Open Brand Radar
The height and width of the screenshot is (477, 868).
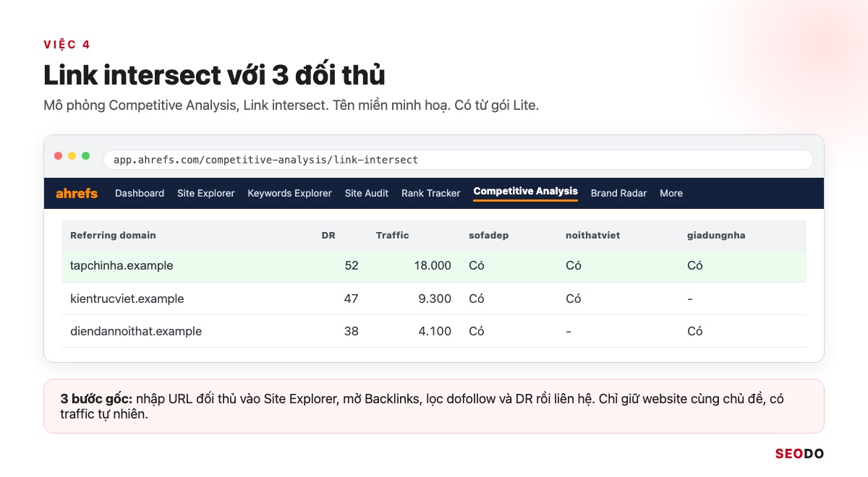(x=618, y=193)
